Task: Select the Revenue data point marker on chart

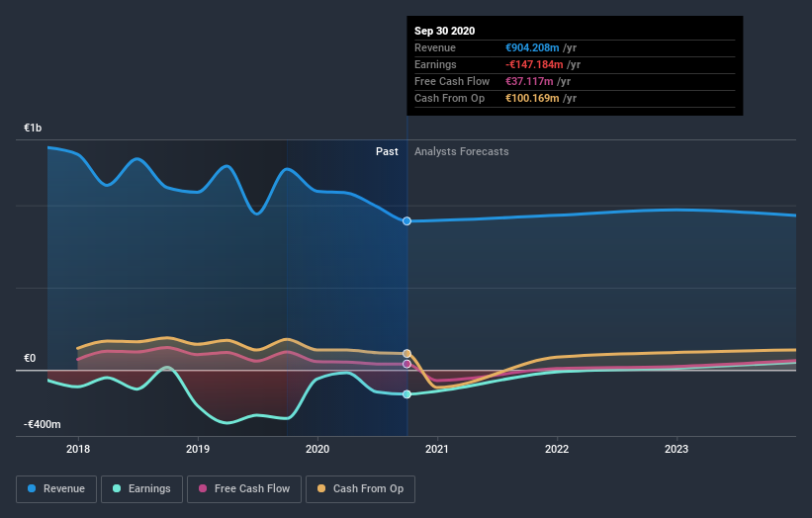Action: pyautogui.click(x=407, y=221)
